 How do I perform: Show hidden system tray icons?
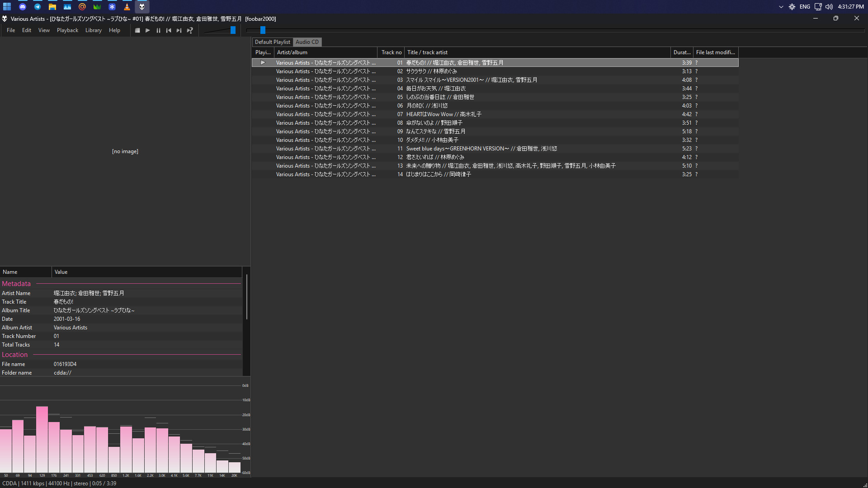click(x=781, y=7)
